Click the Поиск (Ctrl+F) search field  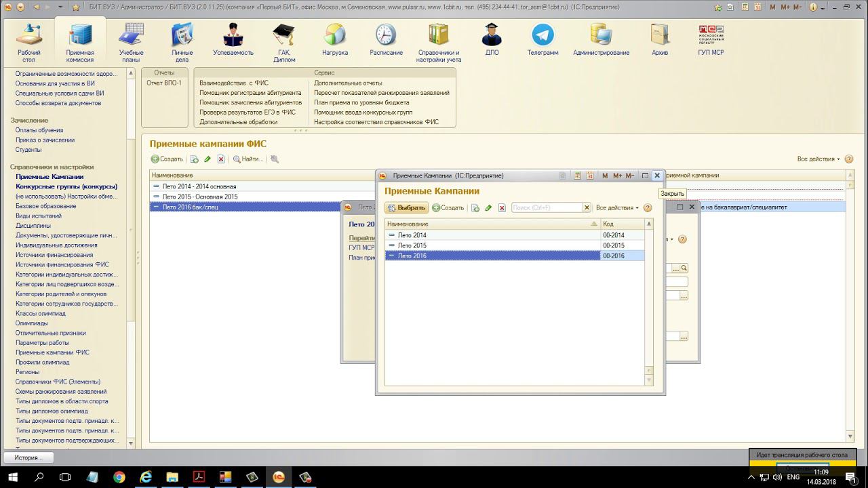coord(547,208)
